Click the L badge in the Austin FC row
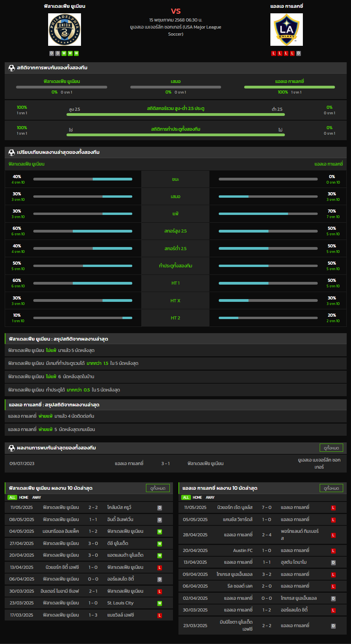351x644 pixels. [333, 551]
